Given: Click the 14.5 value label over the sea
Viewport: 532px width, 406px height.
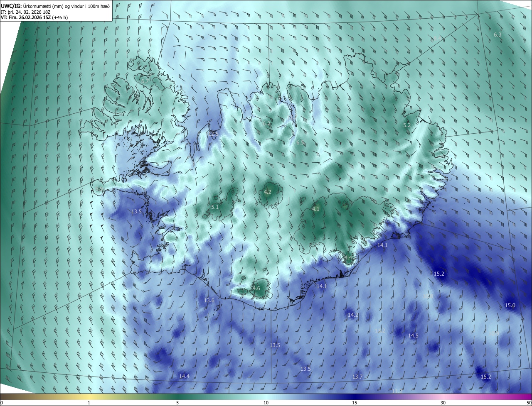Looking at the screenshot, I should tap(413, 335).
